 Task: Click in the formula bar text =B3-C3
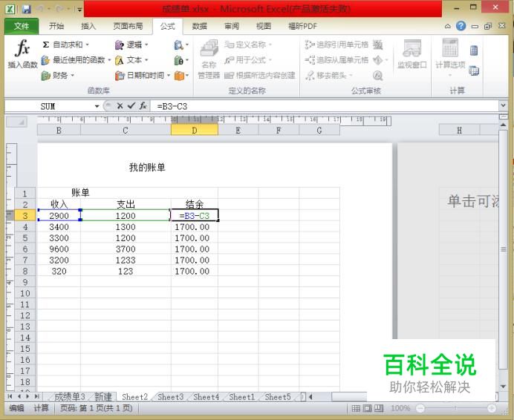click(x=172, y=106)
